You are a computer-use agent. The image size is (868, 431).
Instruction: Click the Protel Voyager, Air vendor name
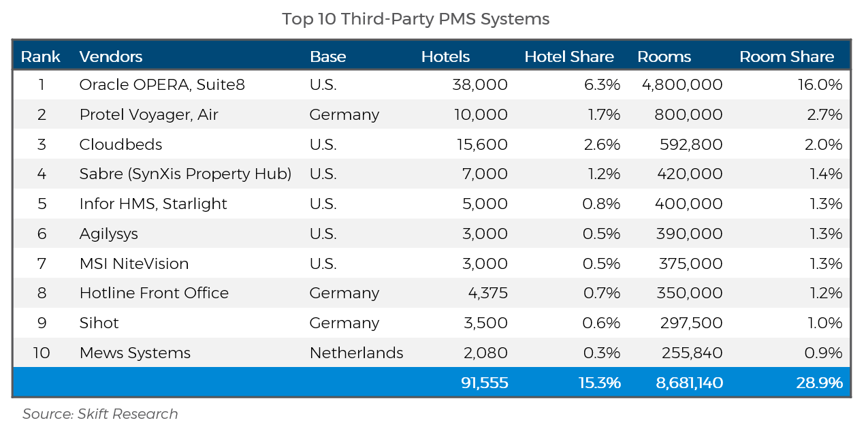tap(148, 114)
